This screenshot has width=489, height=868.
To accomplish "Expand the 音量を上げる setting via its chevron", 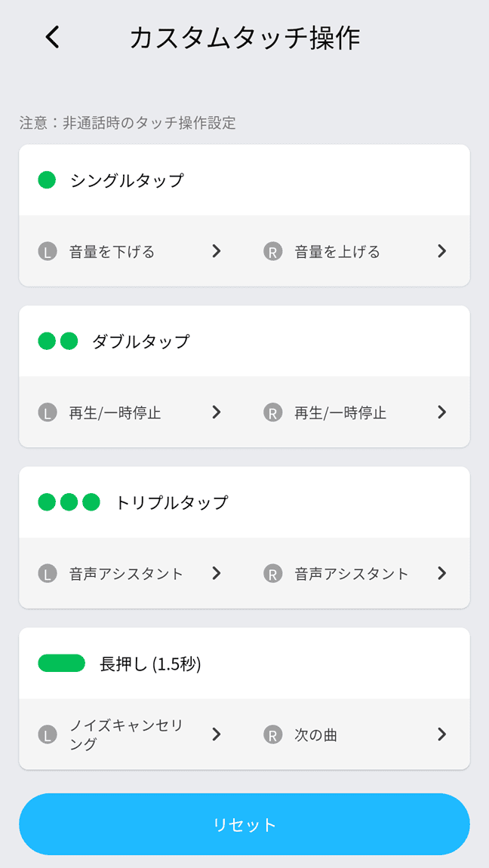I will click(x=442, y=251).
